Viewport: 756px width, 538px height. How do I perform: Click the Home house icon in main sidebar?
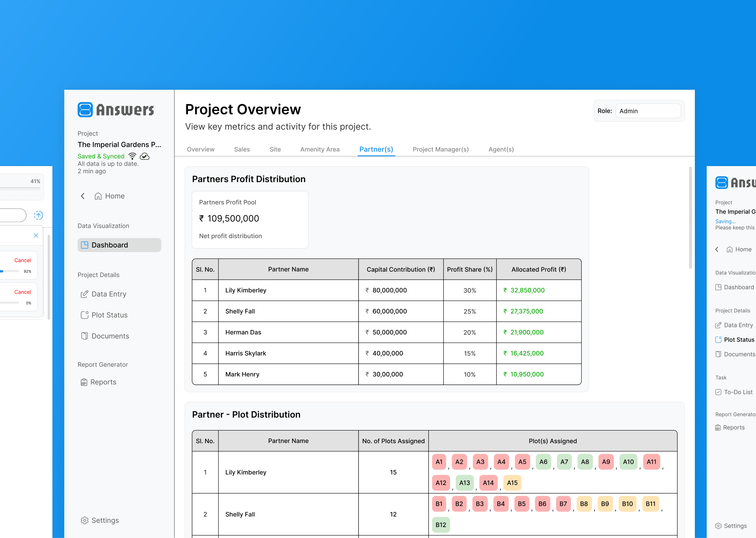[98, 196]
